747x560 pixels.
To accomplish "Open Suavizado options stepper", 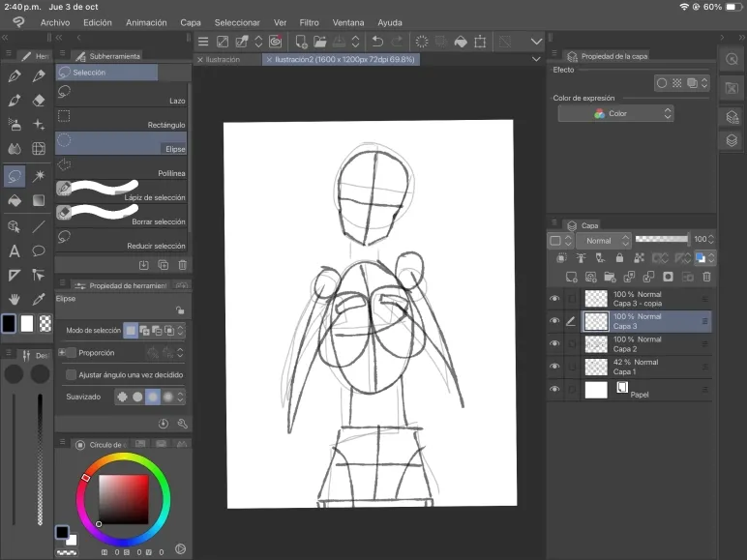I will 181,397.
